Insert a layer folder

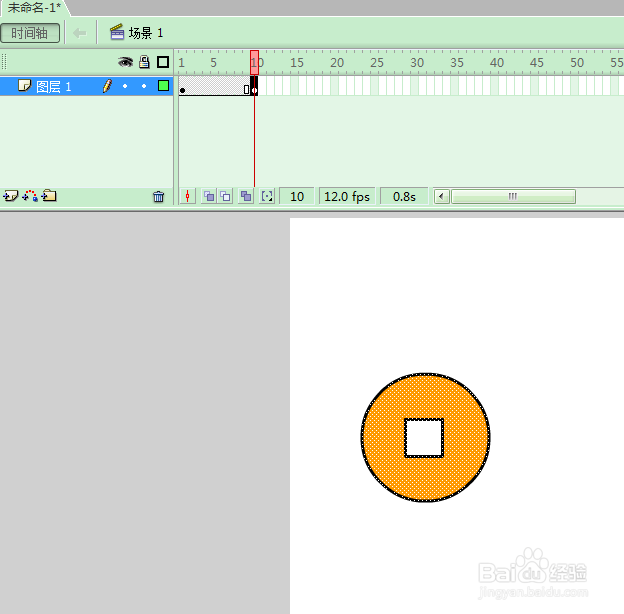(49, 196)
